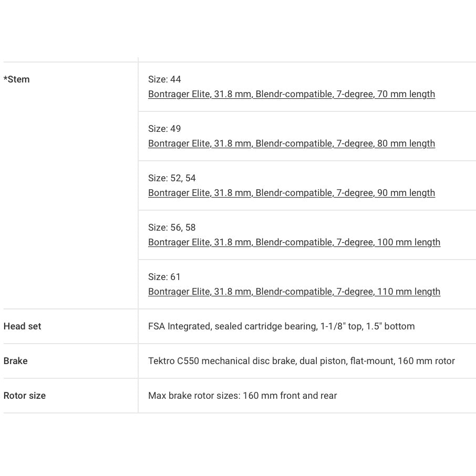Click the Size: 49 text
Viewport: 476px width, 476px height.
tap(164, 129)
